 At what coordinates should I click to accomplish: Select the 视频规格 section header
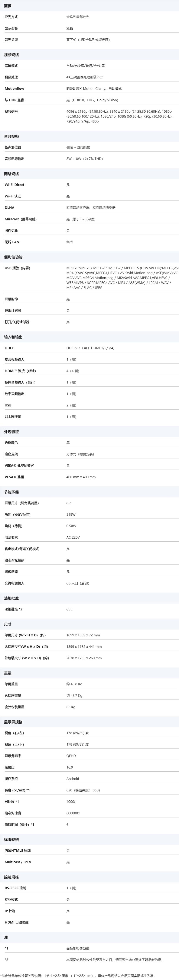(x=12, y=55)
